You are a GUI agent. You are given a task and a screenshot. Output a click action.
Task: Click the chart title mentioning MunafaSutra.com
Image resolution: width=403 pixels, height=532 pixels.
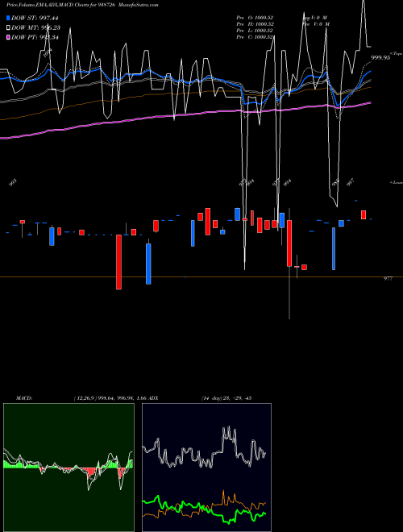[82, 5]
